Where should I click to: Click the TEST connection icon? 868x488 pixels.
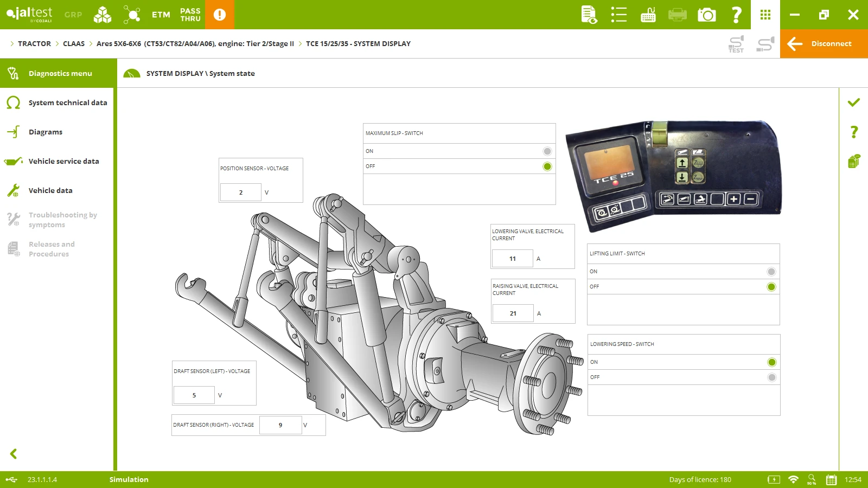736,44
